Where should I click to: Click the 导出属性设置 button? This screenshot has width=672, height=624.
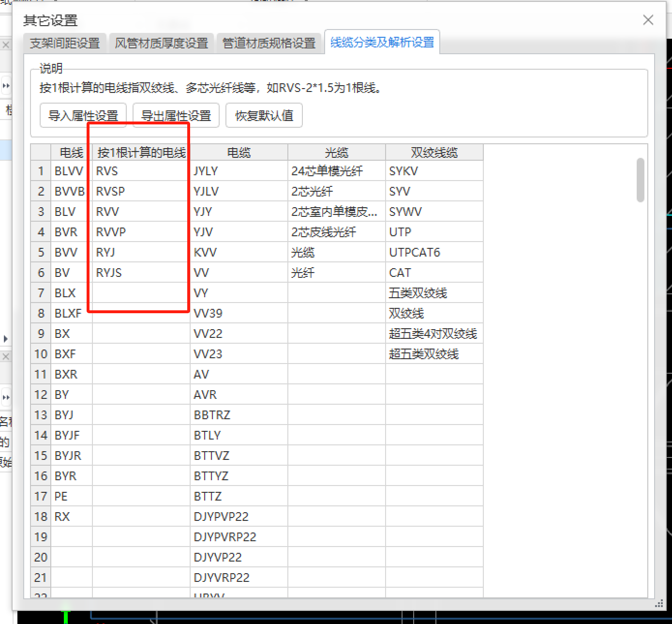(176, 115)
